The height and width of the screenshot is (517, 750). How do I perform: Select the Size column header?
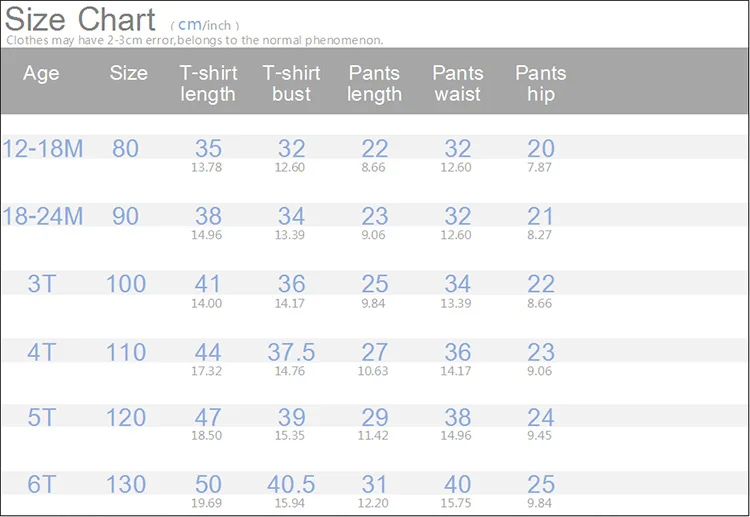point(128,73)
